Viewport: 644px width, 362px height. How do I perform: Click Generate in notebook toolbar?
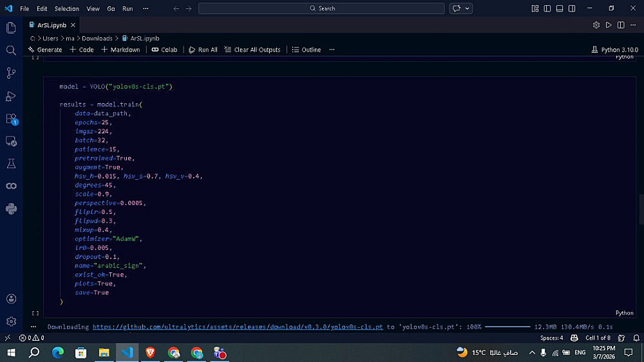[45, 50]
